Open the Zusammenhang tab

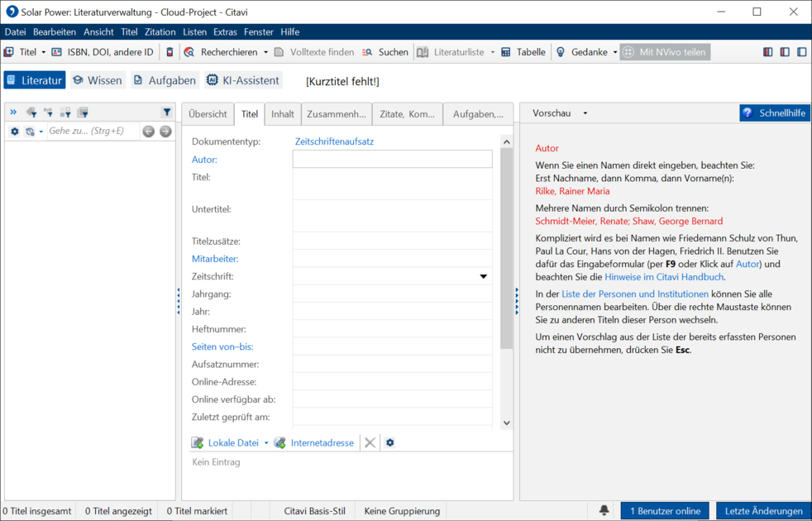337,114
